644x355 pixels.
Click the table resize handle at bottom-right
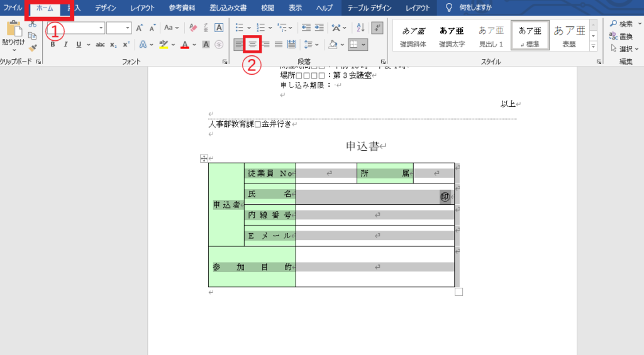point(458,292)
